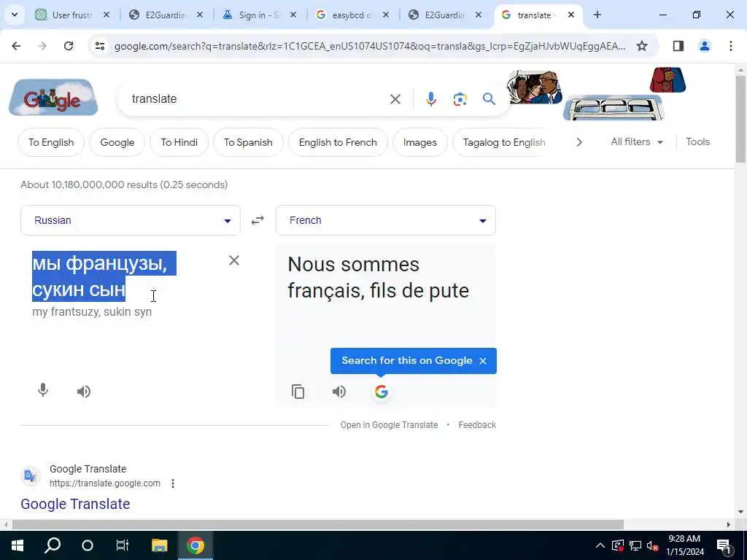Open the Russian source language dropdown

(x=131, y=220)
